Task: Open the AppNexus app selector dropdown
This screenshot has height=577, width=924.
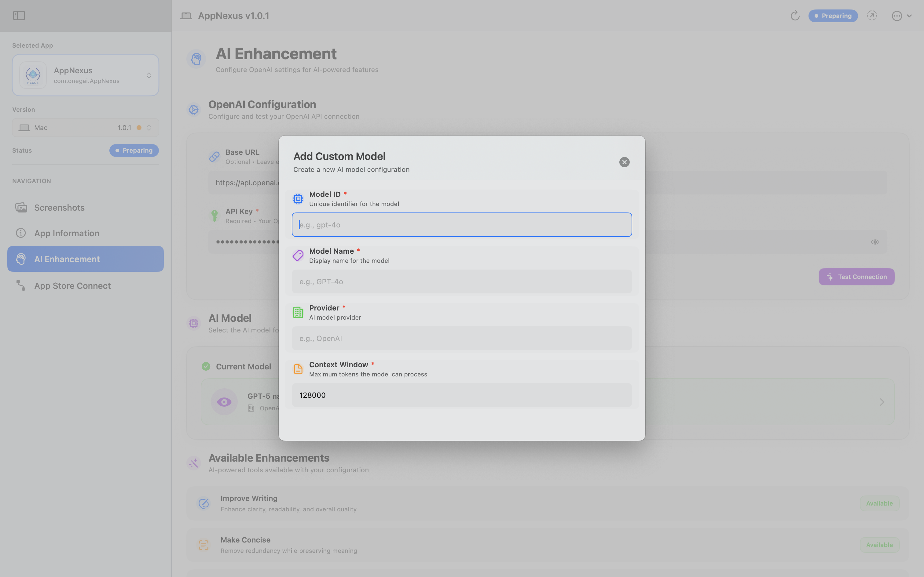Action: click(x=86, y=75)
